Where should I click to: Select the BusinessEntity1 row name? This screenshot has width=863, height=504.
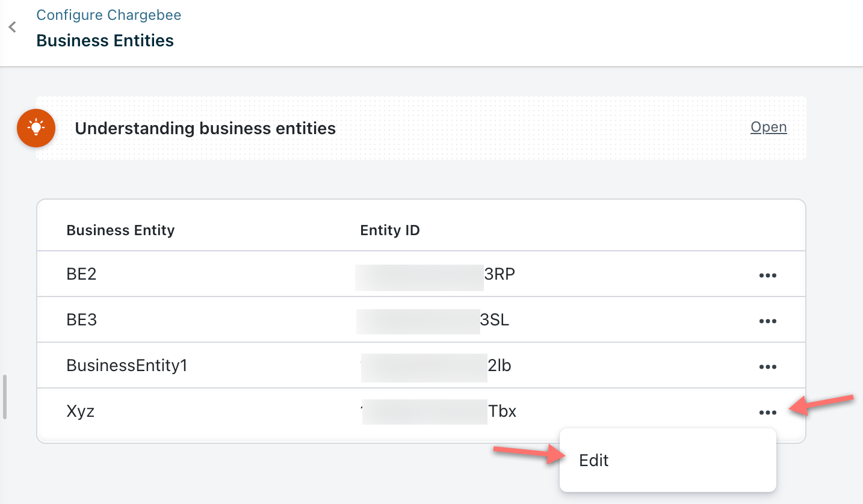click(127, 366)
